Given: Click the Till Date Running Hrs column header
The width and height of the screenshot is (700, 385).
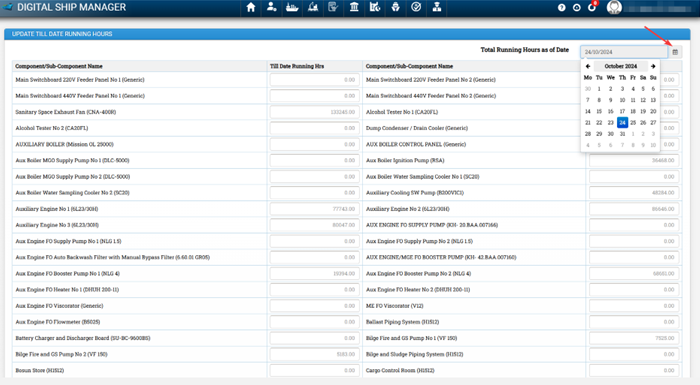Looking at the screenshot, I should [x=297, y=66].
